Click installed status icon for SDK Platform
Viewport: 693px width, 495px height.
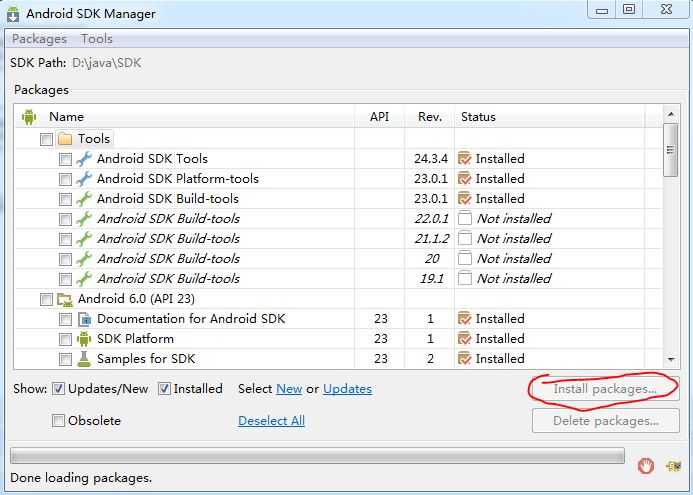(465, 339)
